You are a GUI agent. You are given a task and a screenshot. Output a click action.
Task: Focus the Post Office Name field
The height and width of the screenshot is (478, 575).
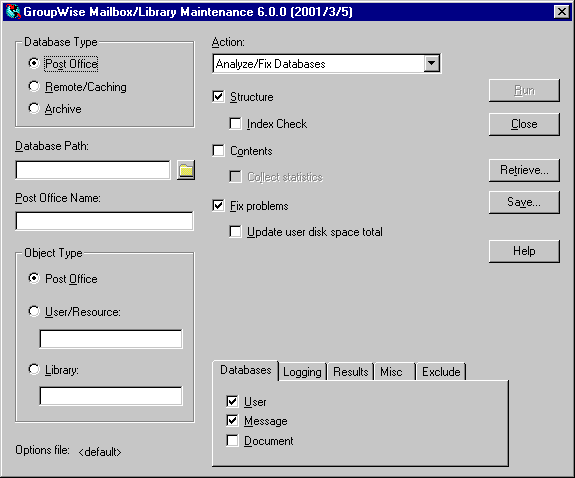coord(105,221)
